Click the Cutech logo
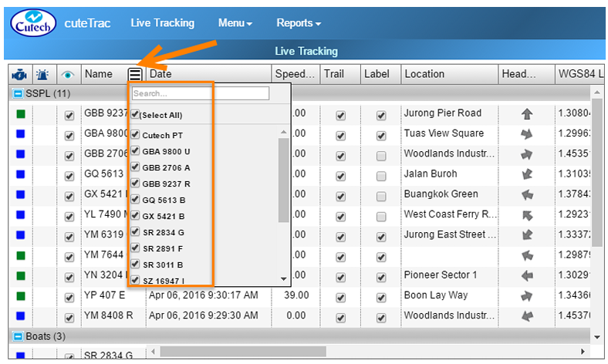 [x=38, y=23]
